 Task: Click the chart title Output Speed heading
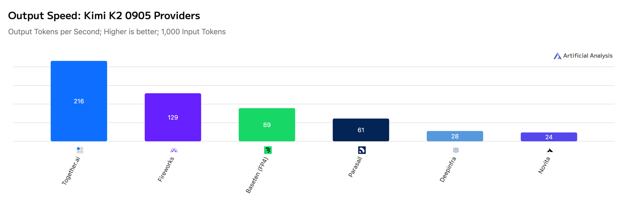104,16
